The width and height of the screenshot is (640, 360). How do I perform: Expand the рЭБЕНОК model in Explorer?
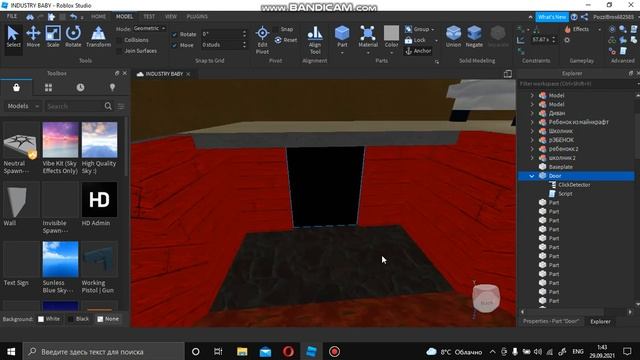click(532, 140)
